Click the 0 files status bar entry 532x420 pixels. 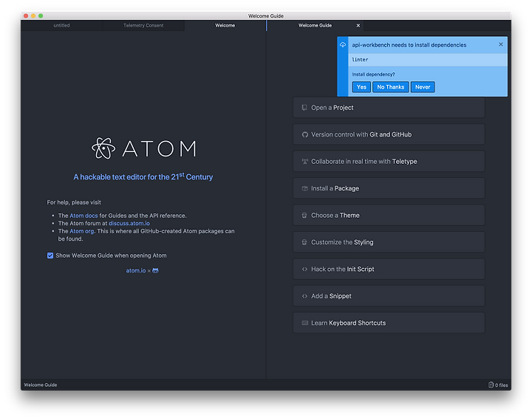click(x=498, y=385)
